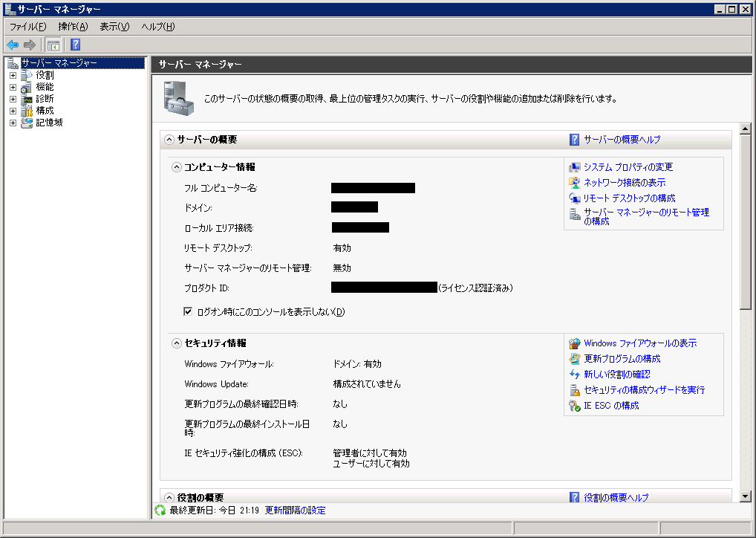
Task: Click the Windows ファイアウォールの表示 icon
Action: 574,343
